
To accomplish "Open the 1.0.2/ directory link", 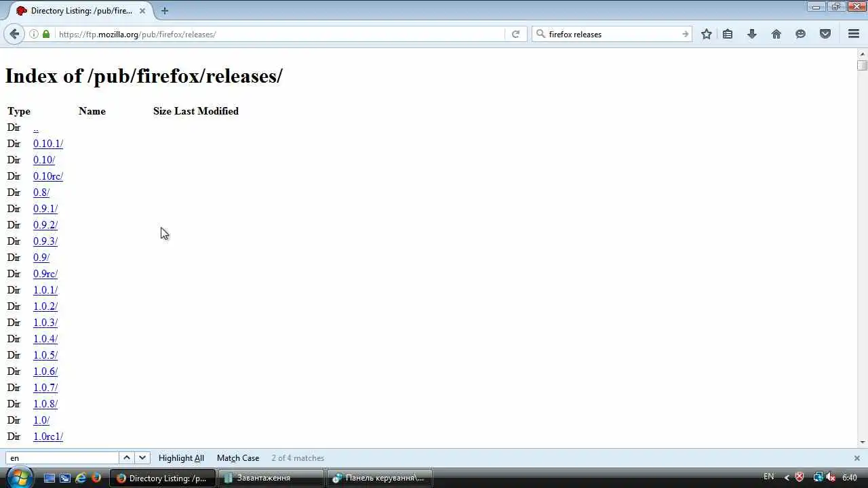I will (45, 306).
